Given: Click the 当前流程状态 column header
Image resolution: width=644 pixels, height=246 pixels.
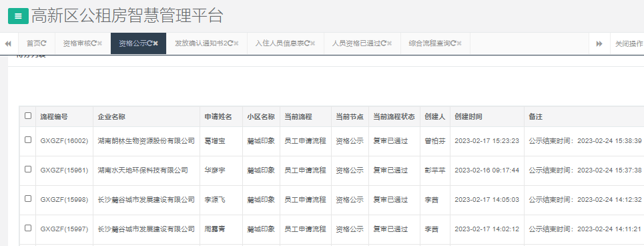Looking at the screenshot, I should tap(394, 117).
